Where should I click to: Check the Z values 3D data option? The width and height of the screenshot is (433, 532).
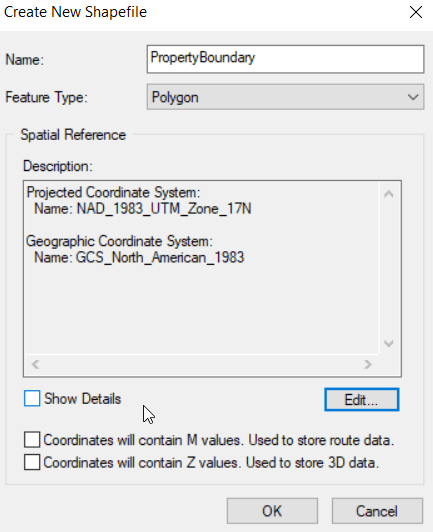coord(32,462)
